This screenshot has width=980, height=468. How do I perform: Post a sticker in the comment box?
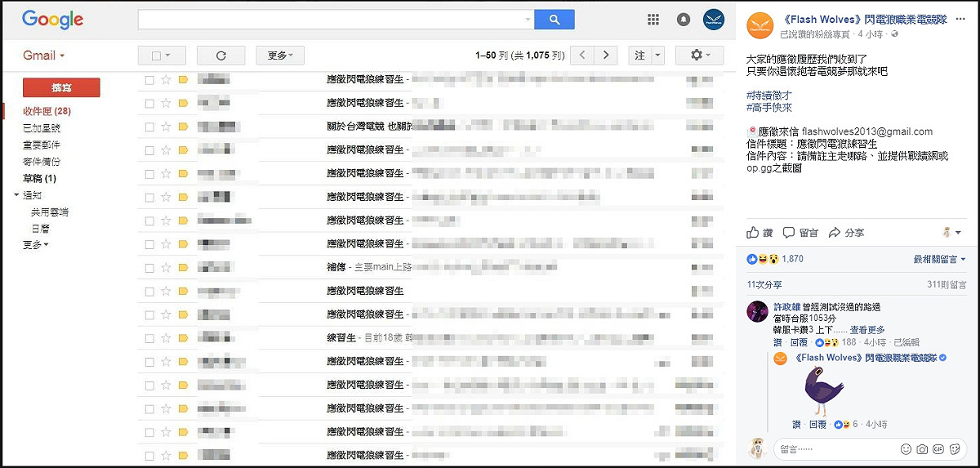point(955,449)
